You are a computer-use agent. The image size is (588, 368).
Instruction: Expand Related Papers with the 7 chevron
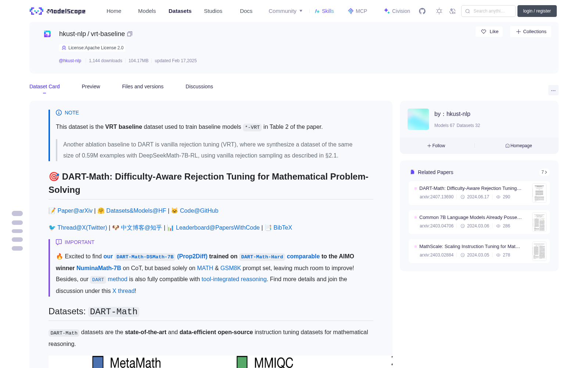click(x=544, y=172)
